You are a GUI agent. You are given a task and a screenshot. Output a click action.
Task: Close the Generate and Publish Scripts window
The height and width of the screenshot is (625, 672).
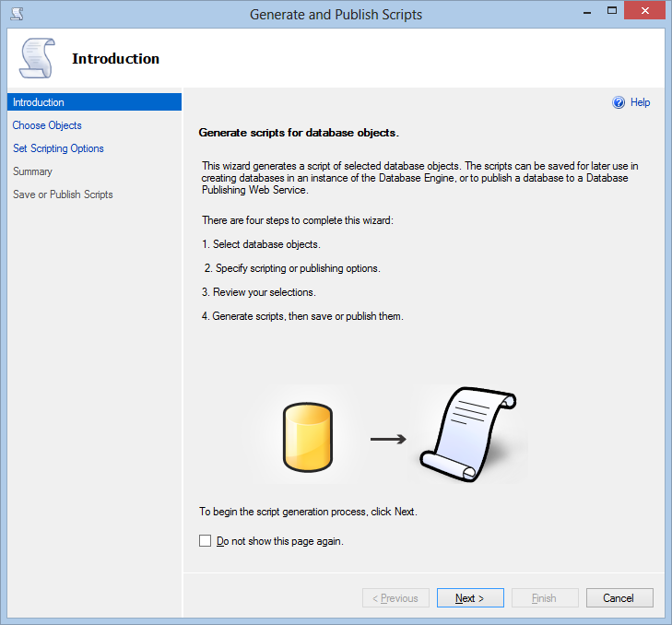pos(644,11)
